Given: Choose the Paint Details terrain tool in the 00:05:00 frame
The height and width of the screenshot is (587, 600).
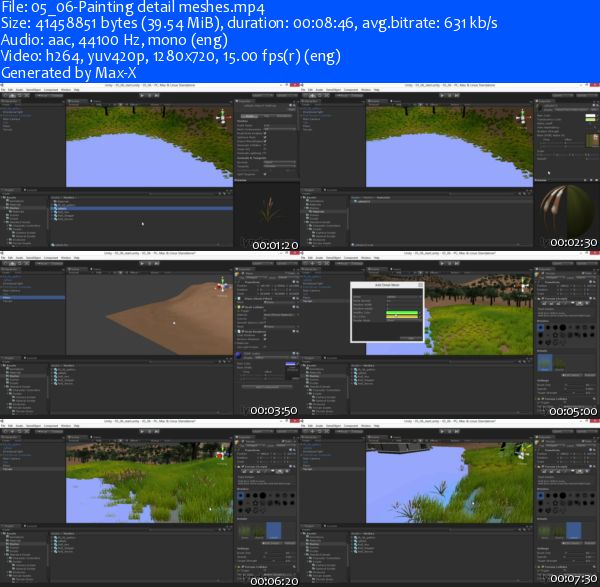Looking at the screenshot, I should click(580, 303).
